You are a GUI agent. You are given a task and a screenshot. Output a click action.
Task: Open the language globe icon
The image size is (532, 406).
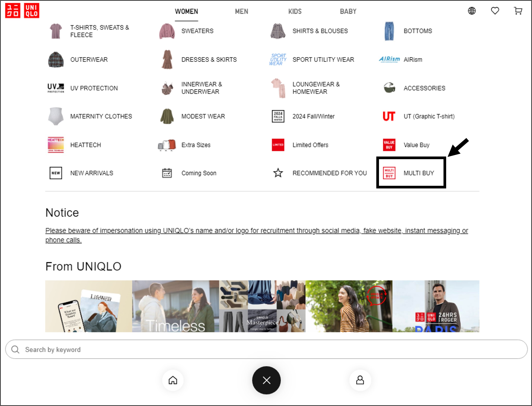click(x=471, y=11)
